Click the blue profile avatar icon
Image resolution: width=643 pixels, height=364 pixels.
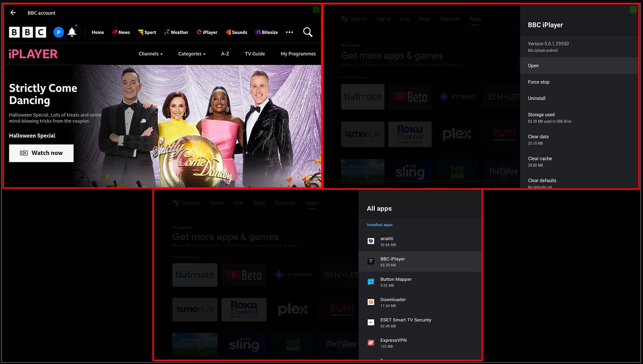58,32
